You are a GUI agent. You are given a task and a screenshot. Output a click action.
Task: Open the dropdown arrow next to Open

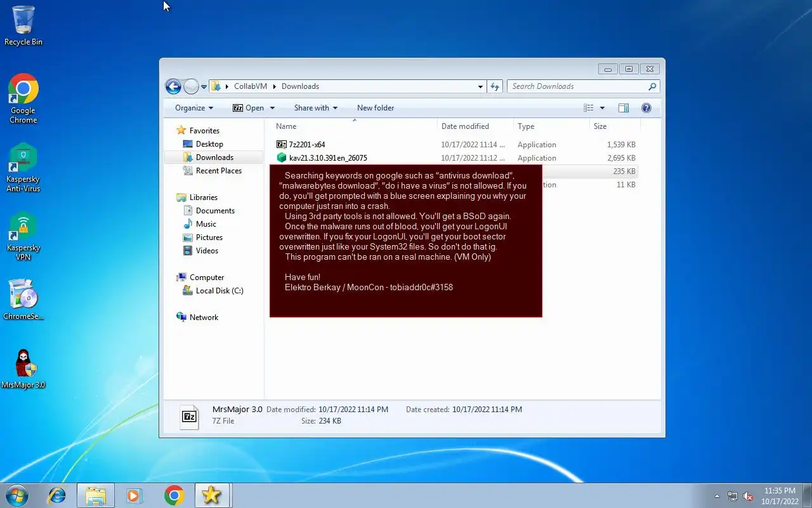click(272, 108)
